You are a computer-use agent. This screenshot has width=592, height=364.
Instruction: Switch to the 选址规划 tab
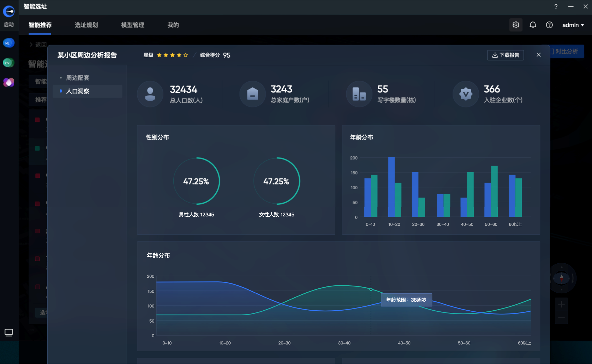point(86,25)
